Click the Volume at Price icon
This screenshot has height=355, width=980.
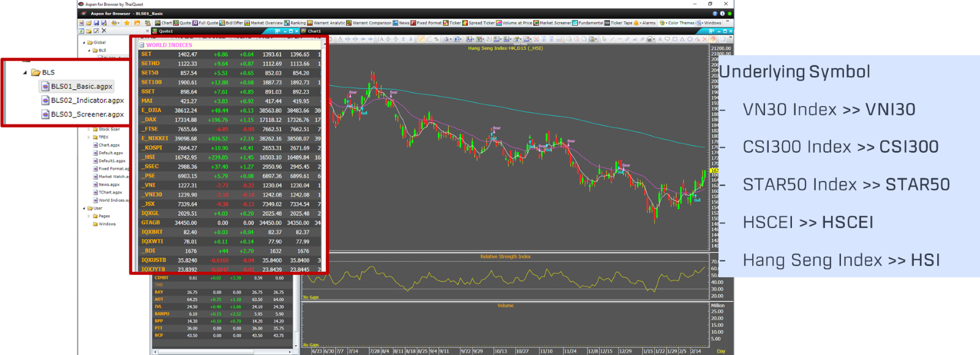(x=514, y=23)
